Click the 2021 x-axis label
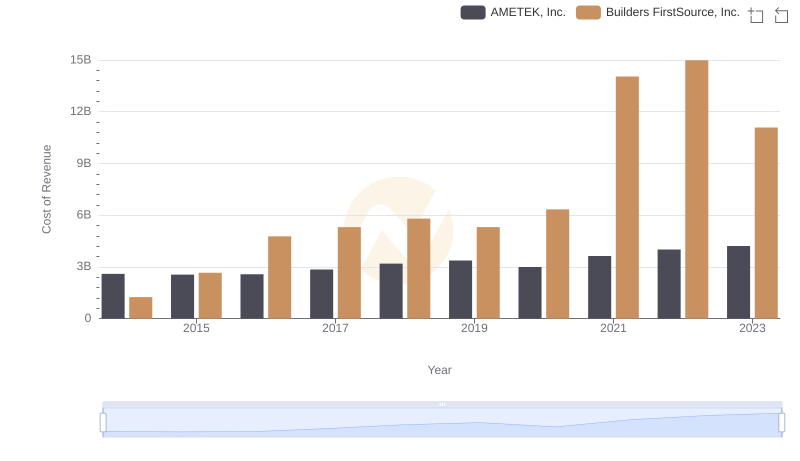 point(613,328)
